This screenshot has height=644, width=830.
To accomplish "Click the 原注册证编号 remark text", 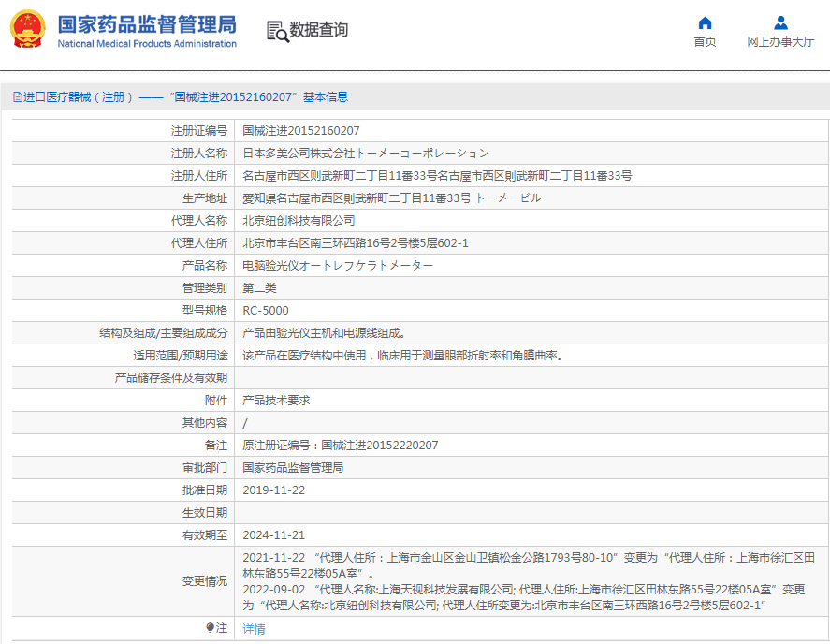I will (x=340, y=446).
